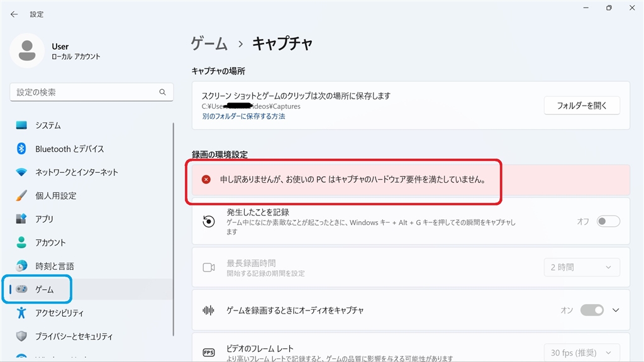The image size is (644, 362).
Task: Click the アカウント person icon
Action: (x=21, y=243)
